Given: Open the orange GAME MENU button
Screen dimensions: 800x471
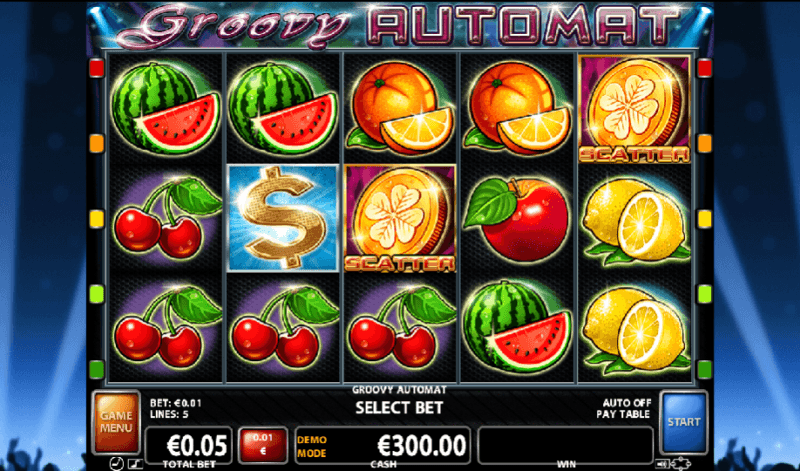Looking at the screenshot, I should pos(116,422).
